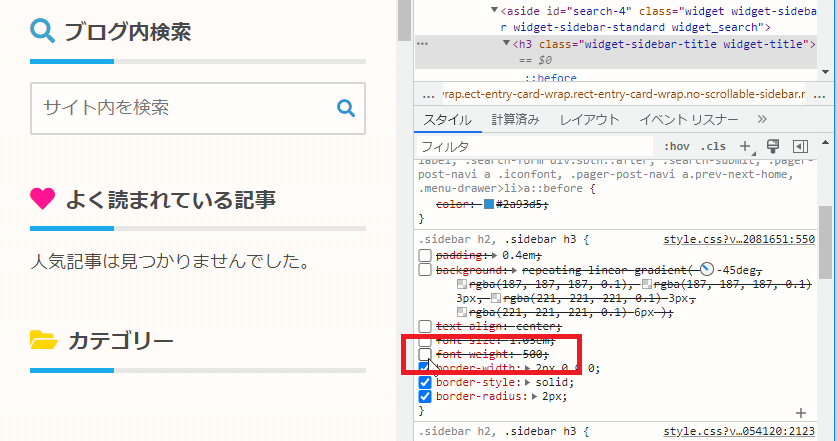Click the right breadcrumb overflow ellipsis
838x441 pixels.
coord(820,94)
